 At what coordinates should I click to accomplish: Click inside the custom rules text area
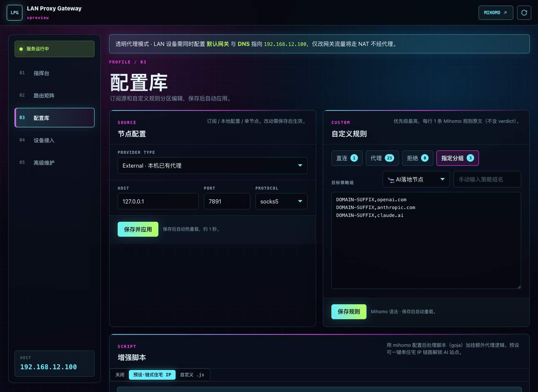click(426, 240)
